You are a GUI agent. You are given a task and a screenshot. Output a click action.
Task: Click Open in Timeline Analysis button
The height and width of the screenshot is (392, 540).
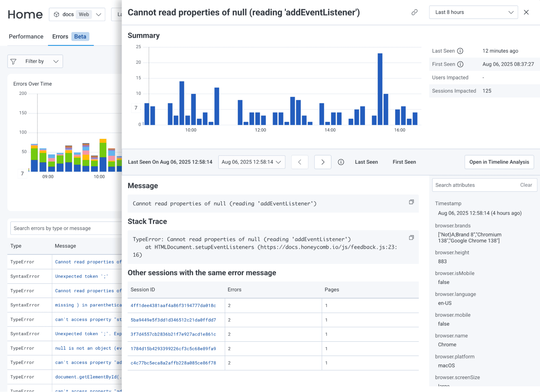point(499,162)
